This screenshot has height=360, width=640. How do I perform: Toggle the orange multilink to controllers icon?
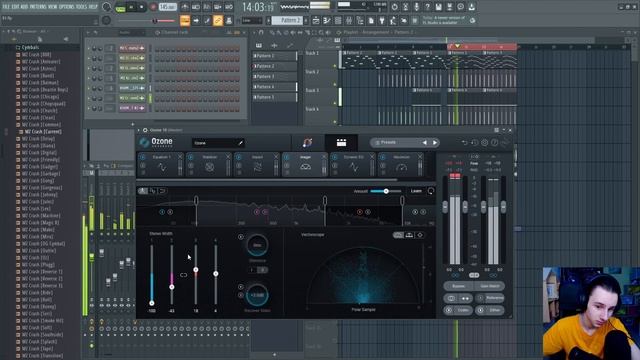[x=218, y=20]
